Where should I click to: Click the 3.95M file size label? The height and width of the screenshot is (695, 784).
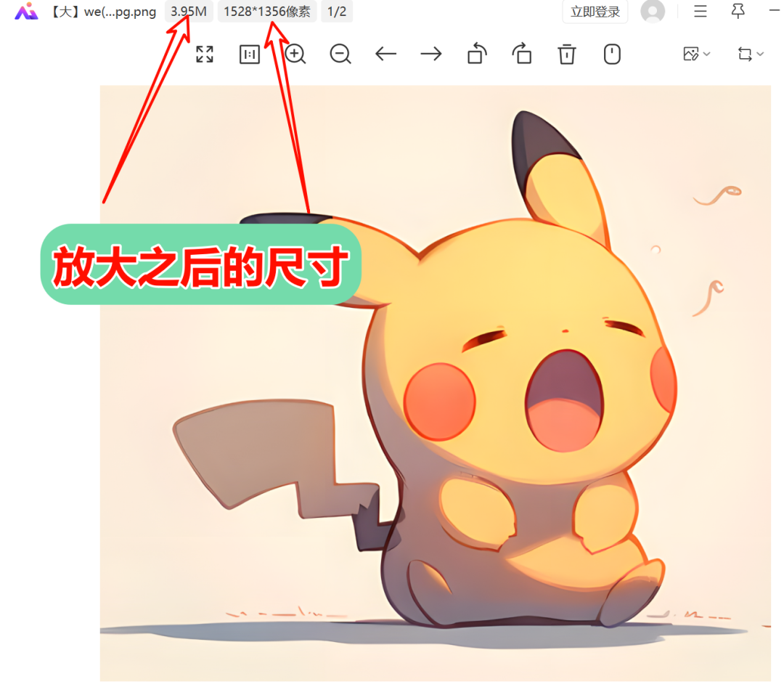point(189,12)
